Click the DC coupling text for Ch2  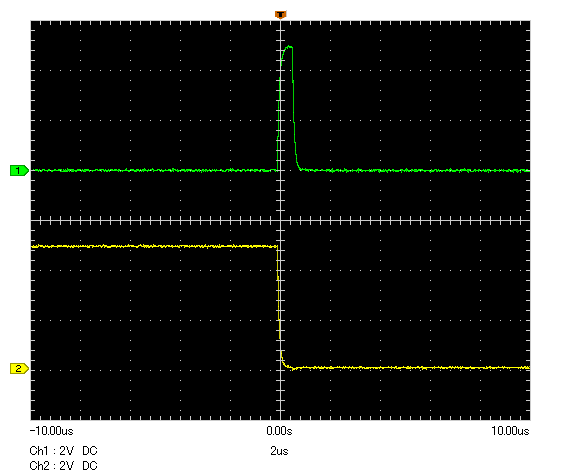[x=90, y=466]
